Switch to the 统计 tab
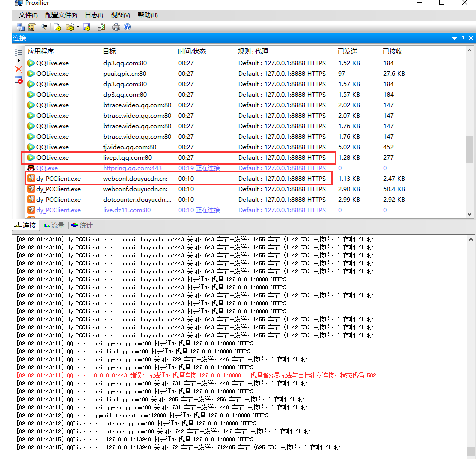The image size is (476, 459). [x=82, y=225]
